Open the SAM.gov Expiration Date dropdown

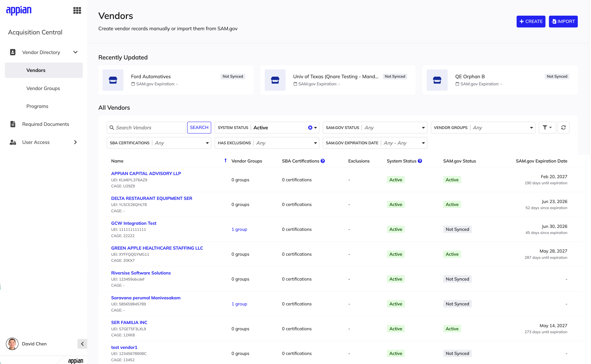pyautogui.click(x=375, y=143)
